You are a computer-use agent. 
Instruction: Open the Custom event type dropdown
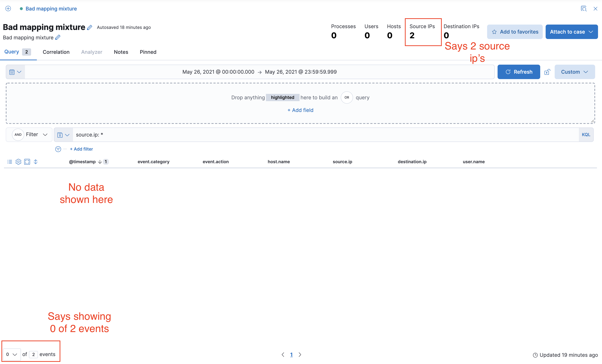click(x=575, y=72)
